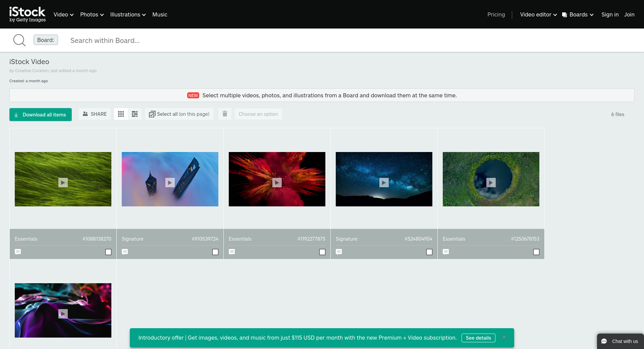Focus the Search within Board field

coord(201,41)
